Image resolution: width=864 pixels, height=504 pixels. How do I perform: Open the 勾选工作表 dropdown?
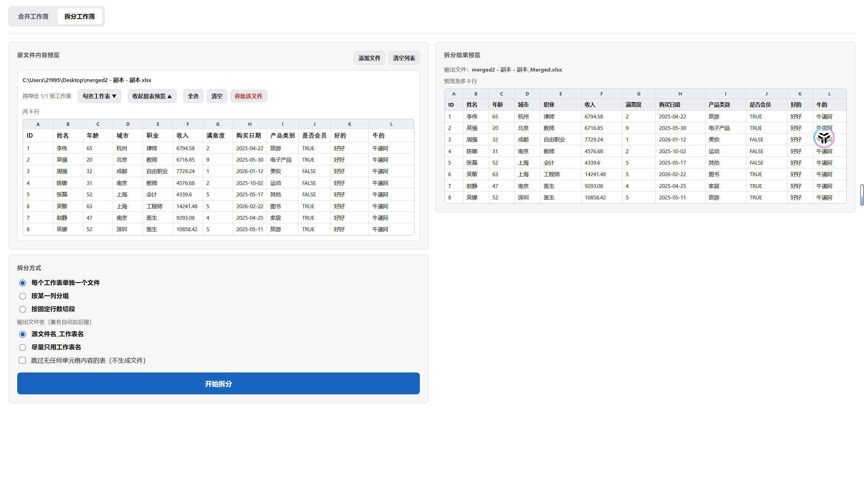[x=100, y=96]
